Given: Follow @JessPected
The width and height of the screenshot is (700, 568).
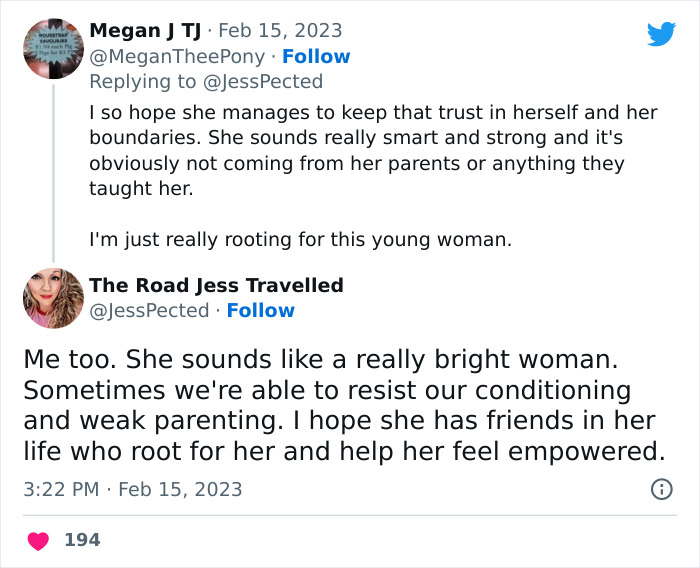Looking at the screenshot, I should [260, 311].
